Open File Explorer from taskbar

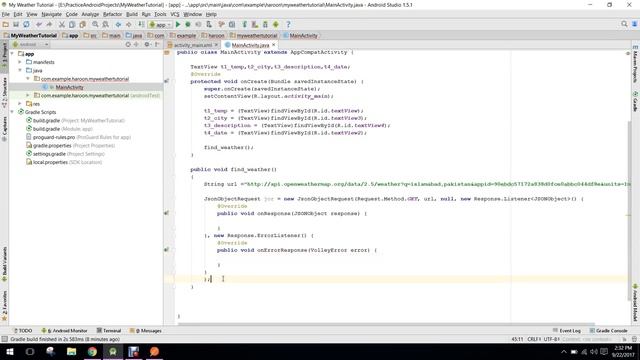click(71, 351)
